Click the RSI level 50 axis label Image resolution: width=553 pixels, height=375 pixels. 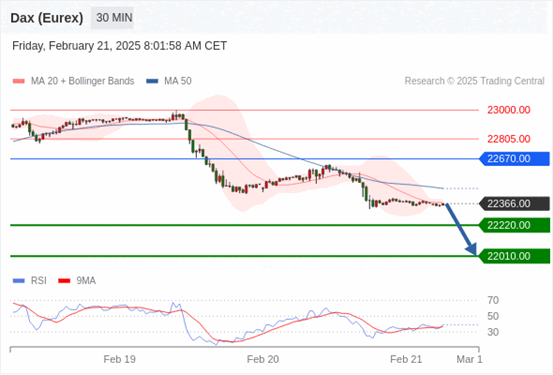[x=493, y=316]
